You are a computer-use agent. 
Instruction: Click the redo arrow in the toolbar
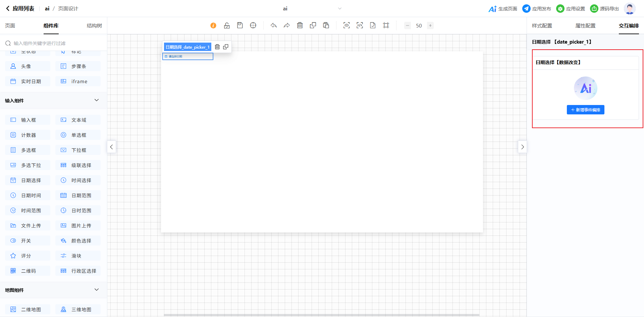point(287,25)
